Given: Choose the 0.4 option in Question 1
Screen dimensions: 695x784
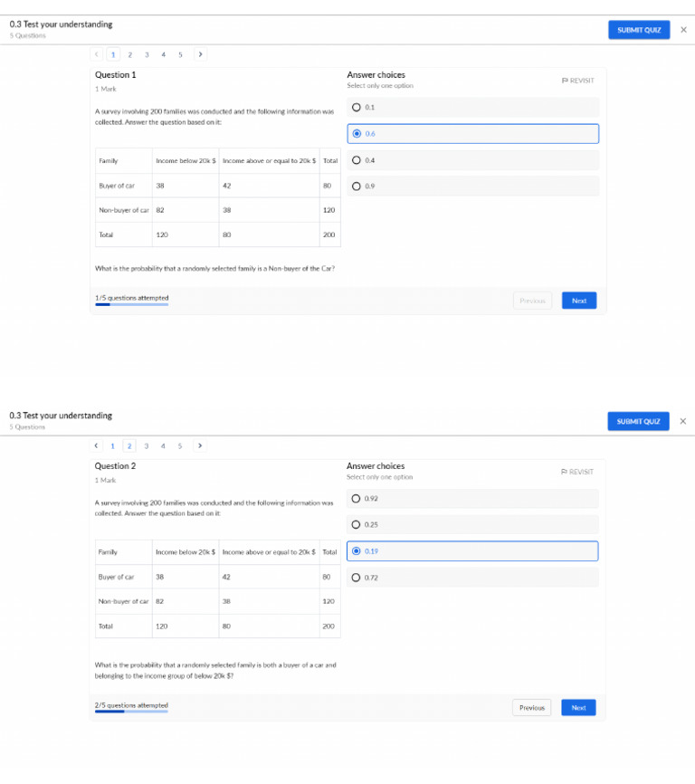Looking at the screenshot, I should [357, 160].
